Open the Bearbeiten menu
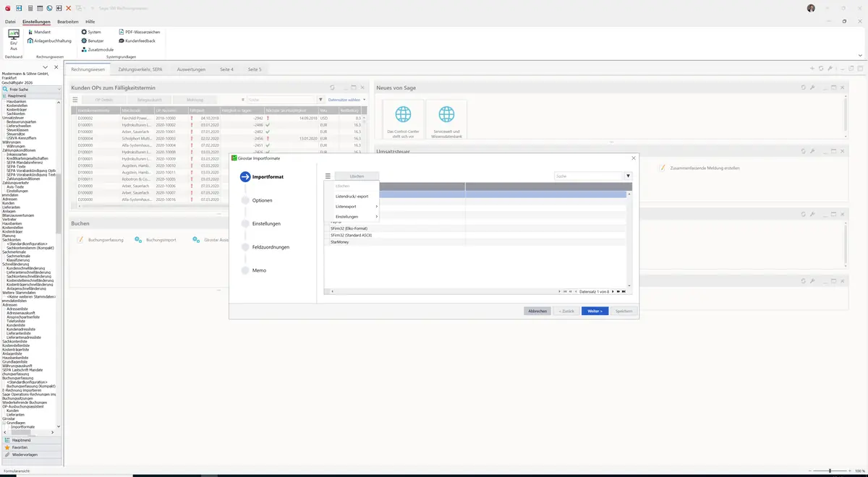 [68, 22]
